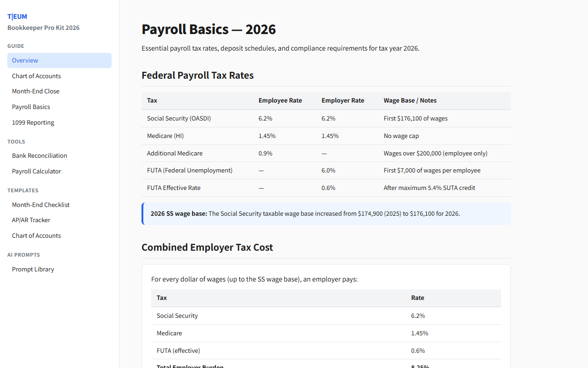
Task: Select Payroll Basics in the sidebar
Action: (x=31, y=107)
